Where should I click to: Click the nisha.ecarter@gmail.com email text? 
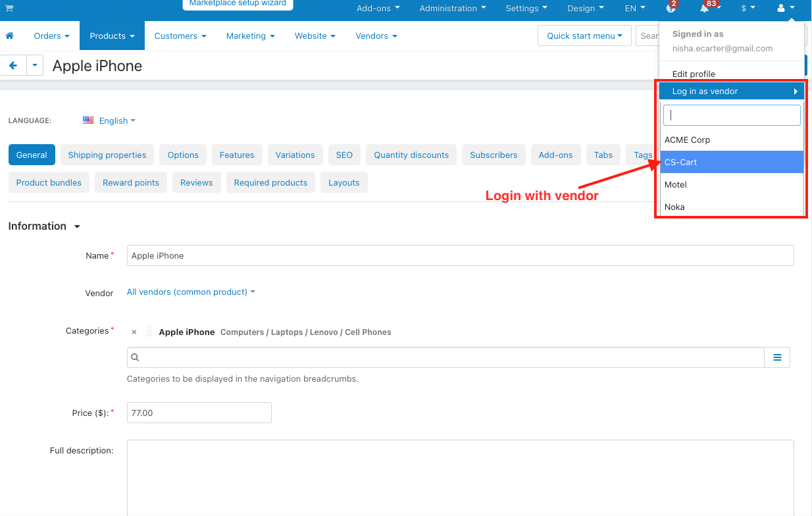coord(723,48)
